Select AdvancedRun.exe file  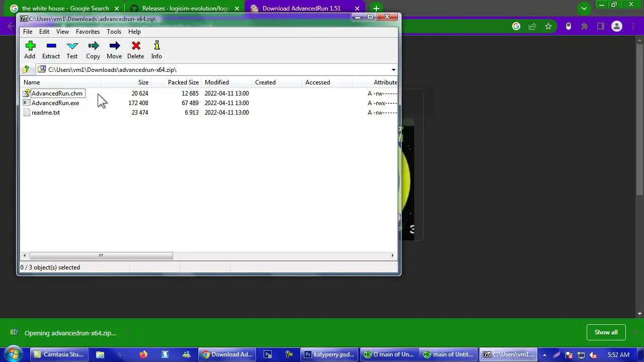pyautogui.click(x=55, y=103)
